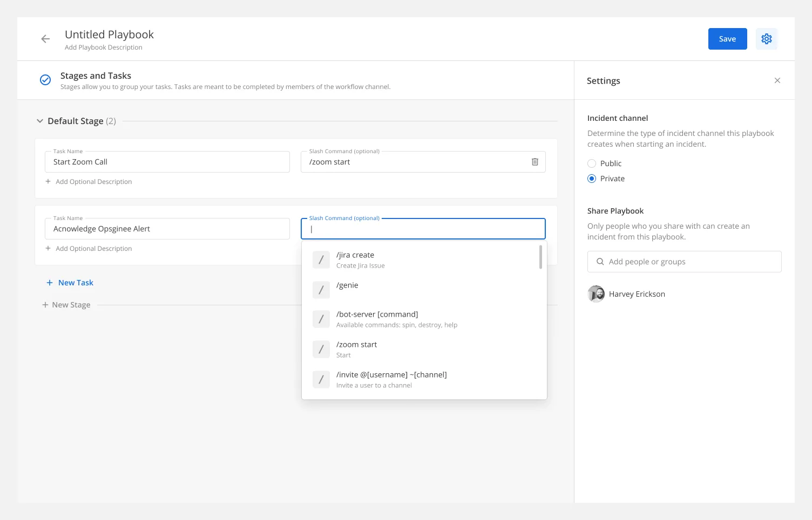Click Add Playbook Description text
The width and height of the screenshot is (812, 520).
coord(104,47)
